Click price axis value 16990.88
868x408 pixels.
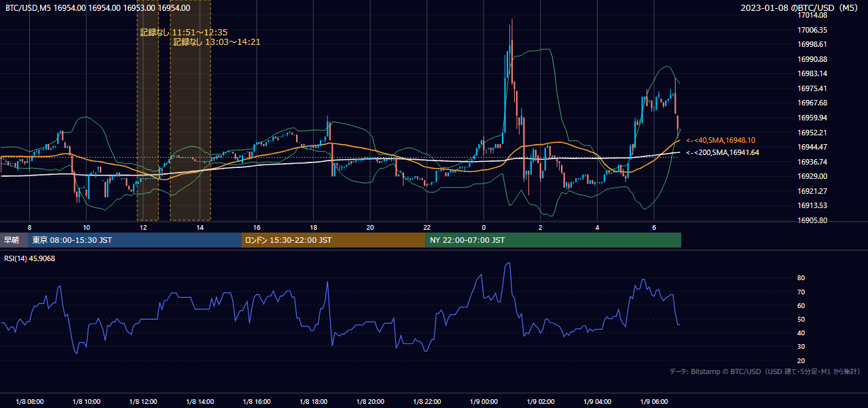coord(812,59)
